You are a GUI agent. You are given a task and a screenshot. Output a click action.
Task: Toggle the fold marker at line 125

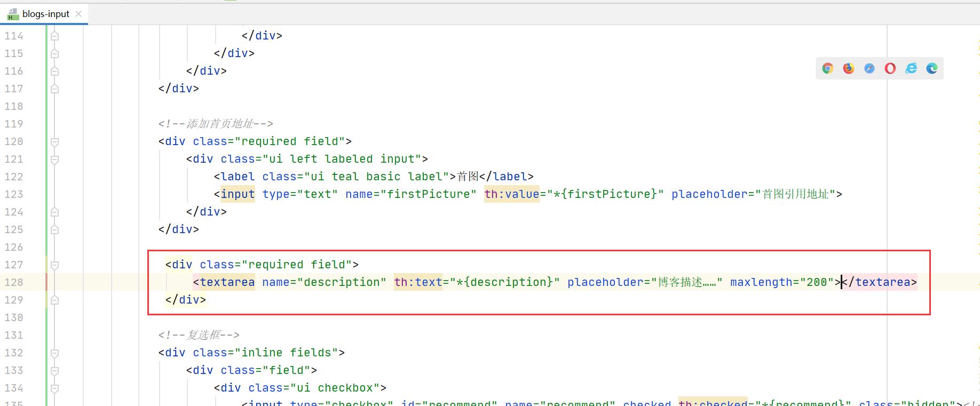click(x=54, y=230)
